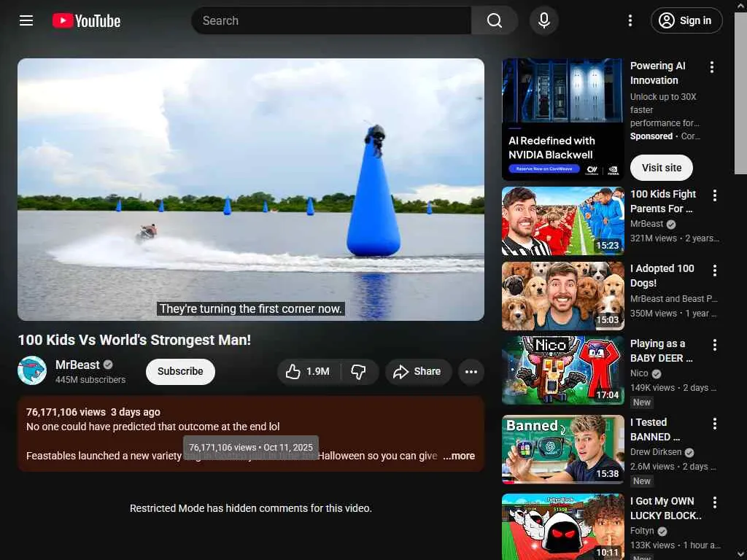Click 'Sponsored' label on the ad
747x560 pixels.
click(x=651, y=136)
